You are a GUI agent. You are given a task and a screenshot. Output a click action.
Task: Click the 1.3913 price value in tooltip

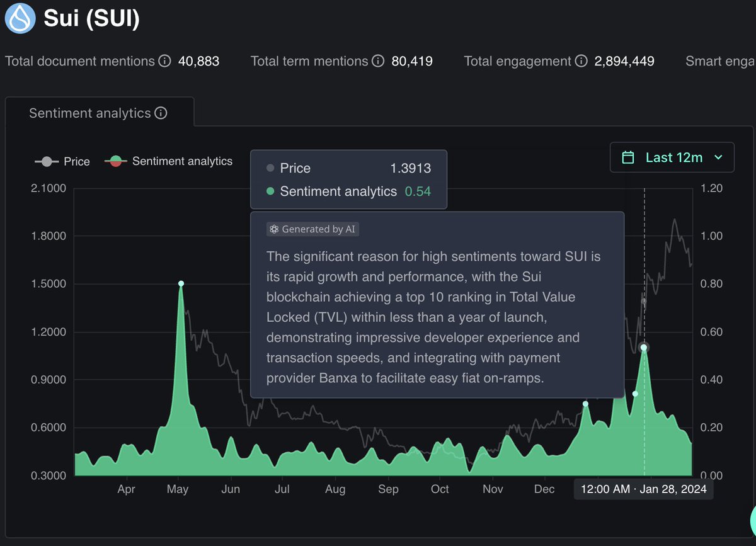coord(411,168)
